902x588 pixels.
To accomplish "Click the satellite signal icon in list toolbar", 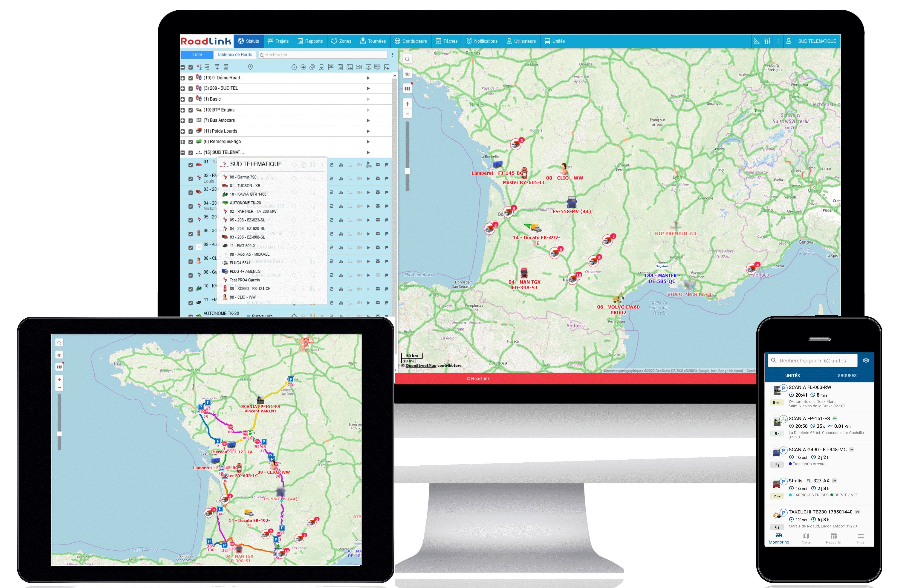I will 312,67.
